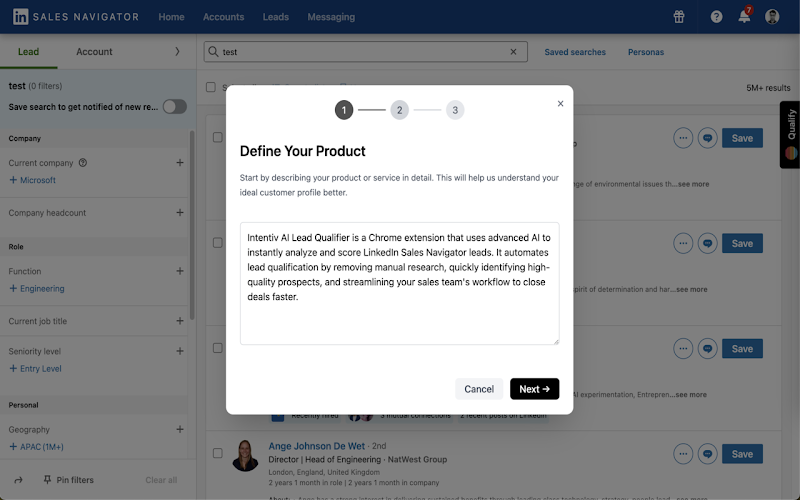Click the product description text area
The image size is (800, 500).
tap(399, 283)
